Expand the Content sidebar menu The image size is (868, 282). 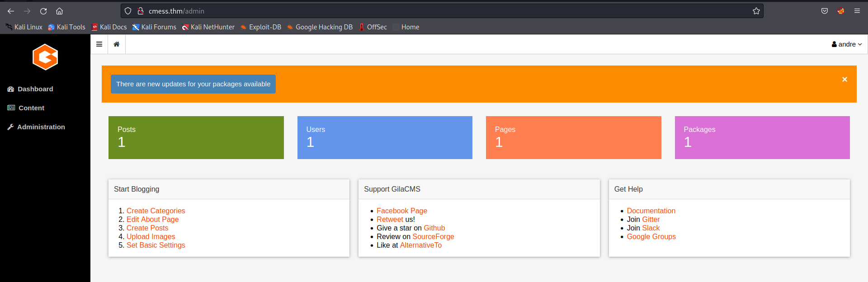31,108
